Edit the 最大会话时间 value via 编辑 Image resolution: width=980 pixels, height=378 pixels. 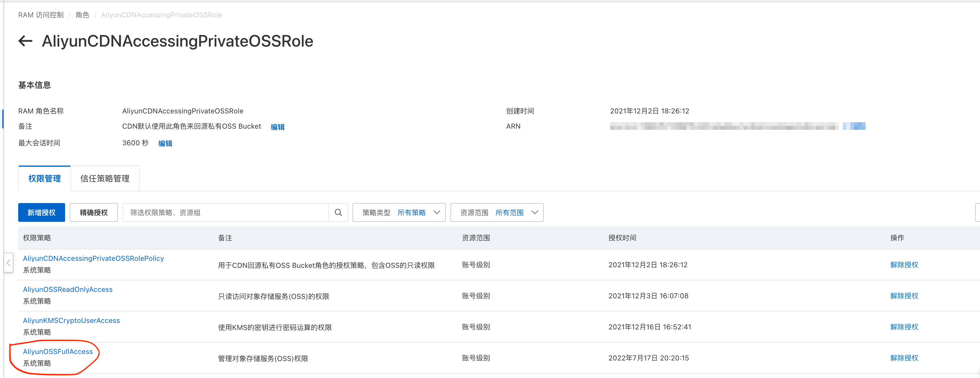[165, 143]
